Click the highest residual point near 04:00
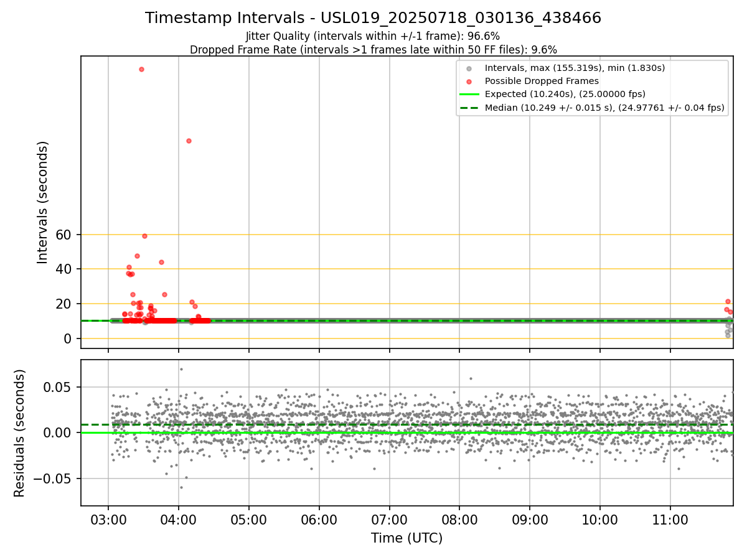This screenshot has width=747, height=560. [181, 369]
